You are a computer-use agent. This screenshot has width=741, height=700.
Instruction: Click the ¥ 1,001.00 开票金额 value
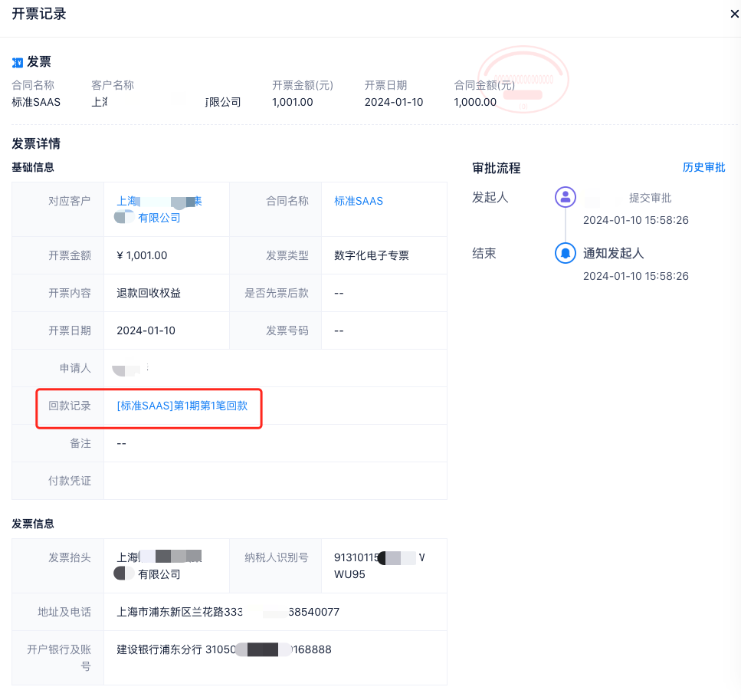[142, 255]
